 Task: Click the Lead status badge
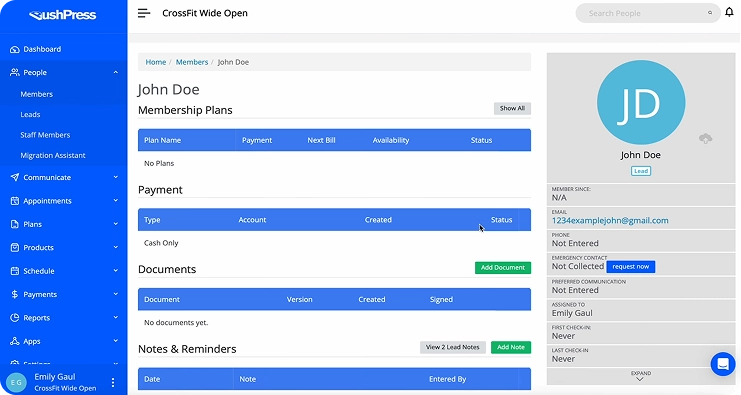641,171
